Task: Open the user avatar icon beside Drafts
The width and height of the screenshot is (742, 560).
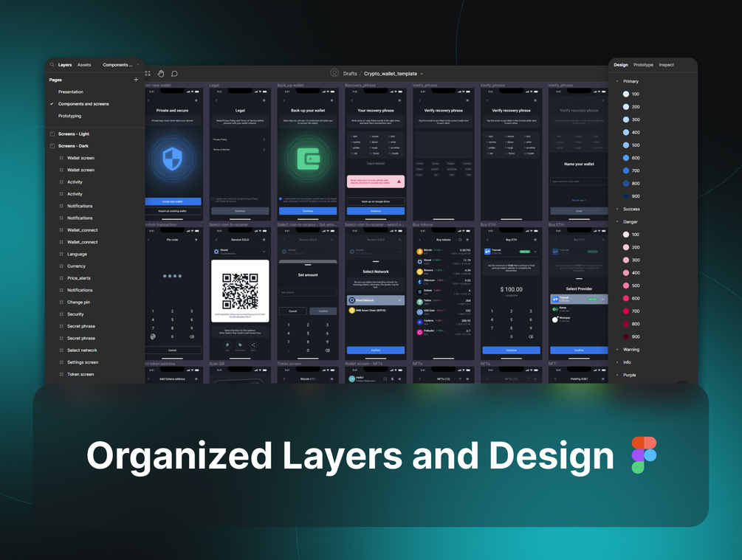Action: (x=334, y=73)
